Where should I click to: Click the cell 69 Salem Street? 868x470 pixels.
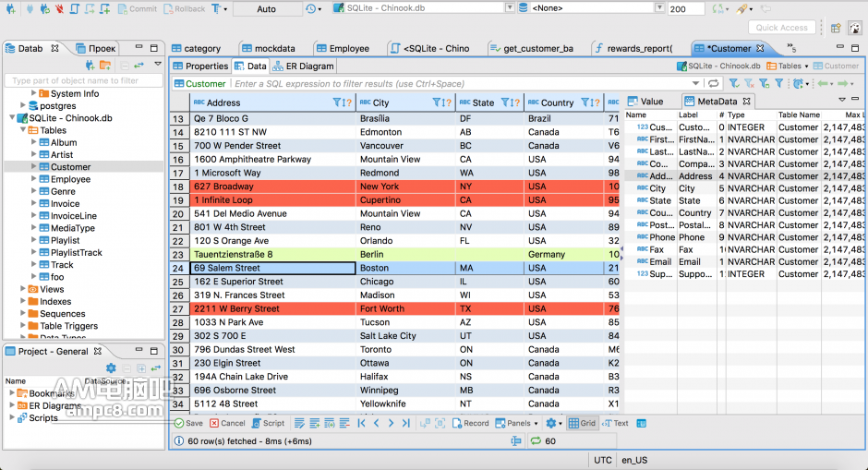[x=272, y=268]
